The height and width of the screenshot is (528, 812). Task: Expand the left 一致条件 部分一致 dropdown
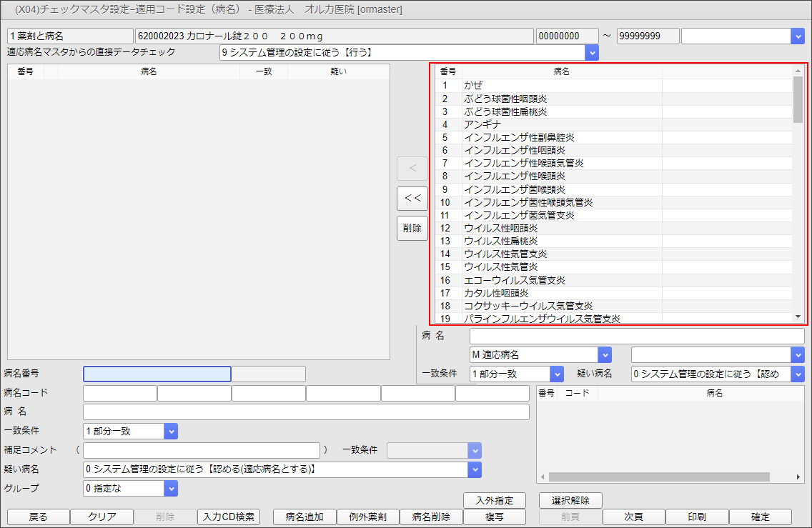pyautogui.click(x=170, y=431)
